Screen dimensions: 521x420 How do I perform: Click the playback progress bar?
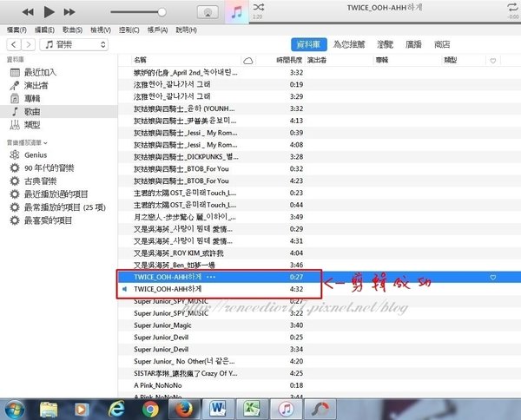click(x=385, y=23)
